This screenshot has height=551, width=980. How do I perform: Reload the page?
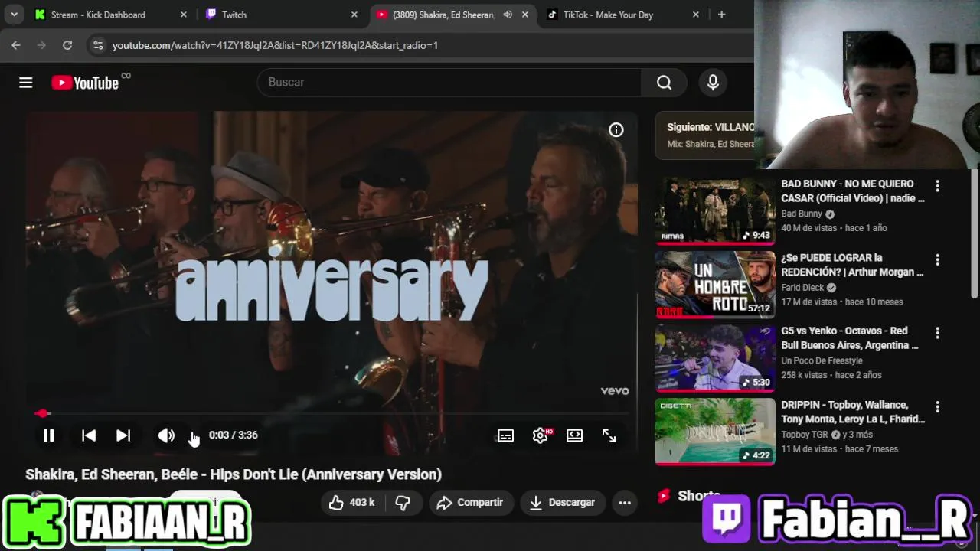(x=67, y=45)
